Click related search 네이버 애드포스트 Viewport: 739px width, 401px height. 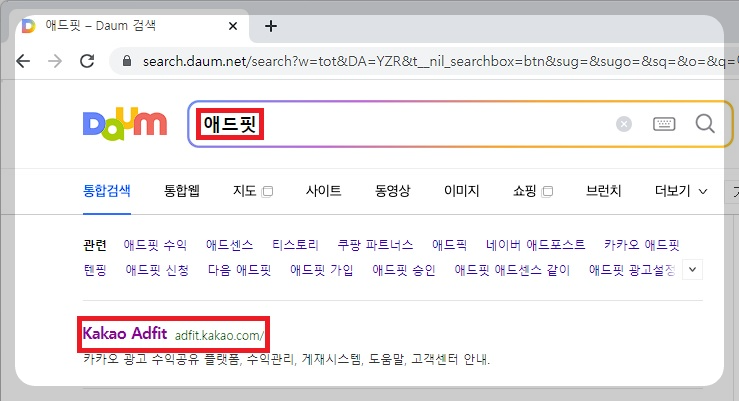coord(535,245)
